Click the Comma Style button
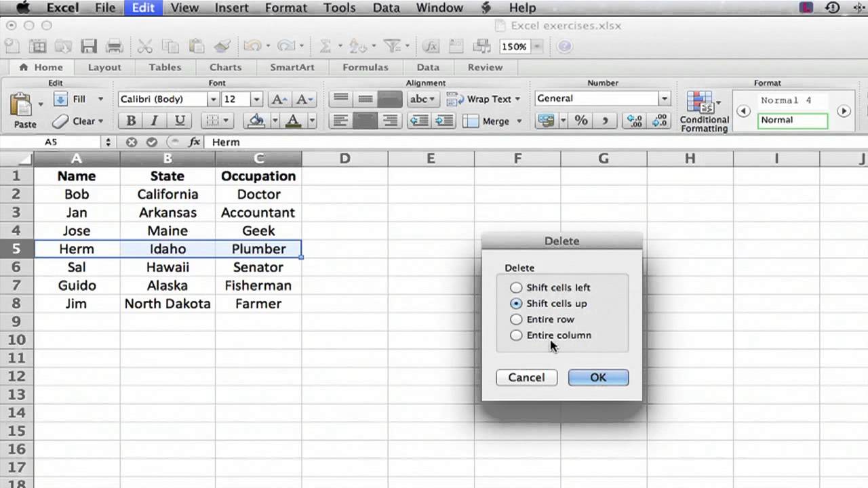Screen dimensions: 868x488 (604, 121)
